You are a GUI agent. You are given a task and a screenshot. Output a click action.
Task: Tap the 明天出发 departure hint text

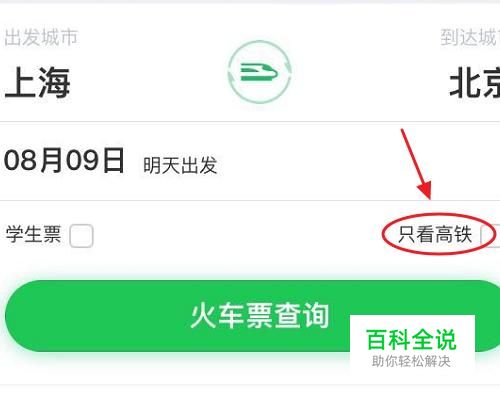pos(180,165)
